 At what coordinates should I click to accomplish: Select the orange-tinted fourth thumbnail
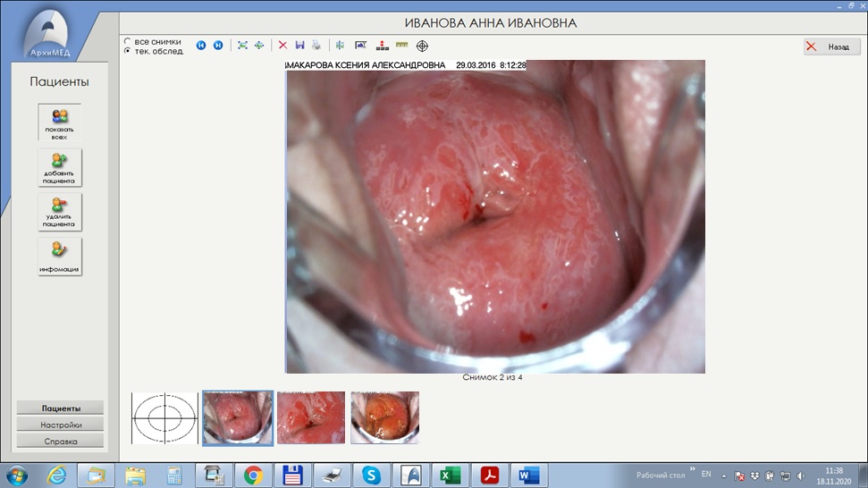tap(384, 417)
